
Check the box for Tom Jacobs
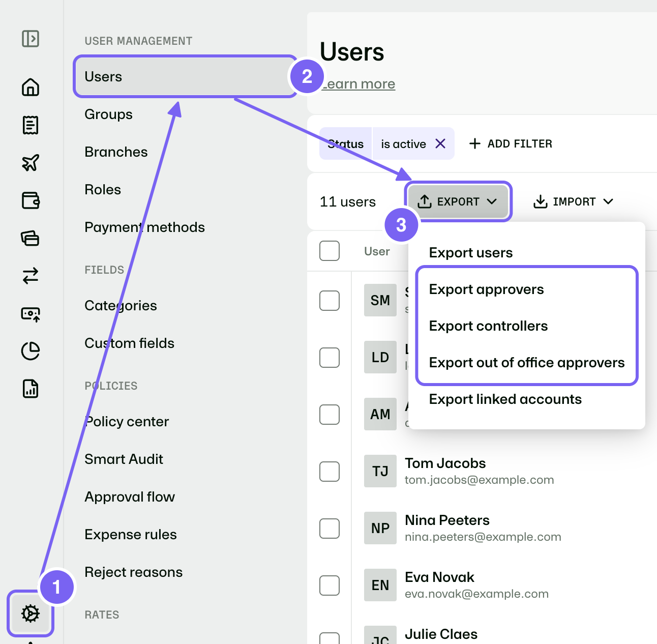tap(330, 472)
